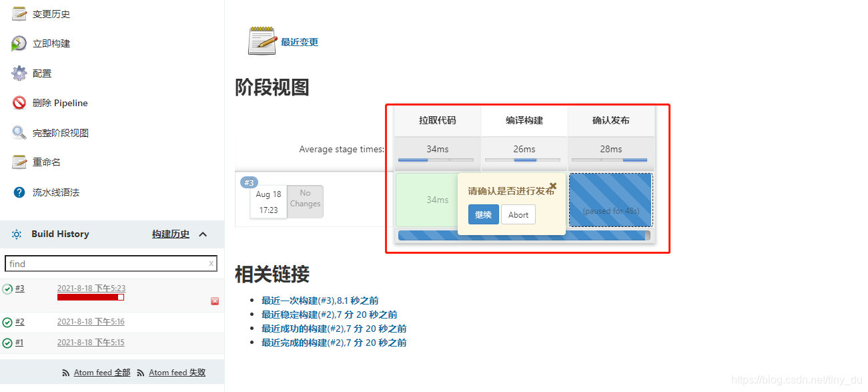Click the 重命名 notepad icon
Image resolution: width=868 pixels, height=392 pixels.
[x=19, y=162]
